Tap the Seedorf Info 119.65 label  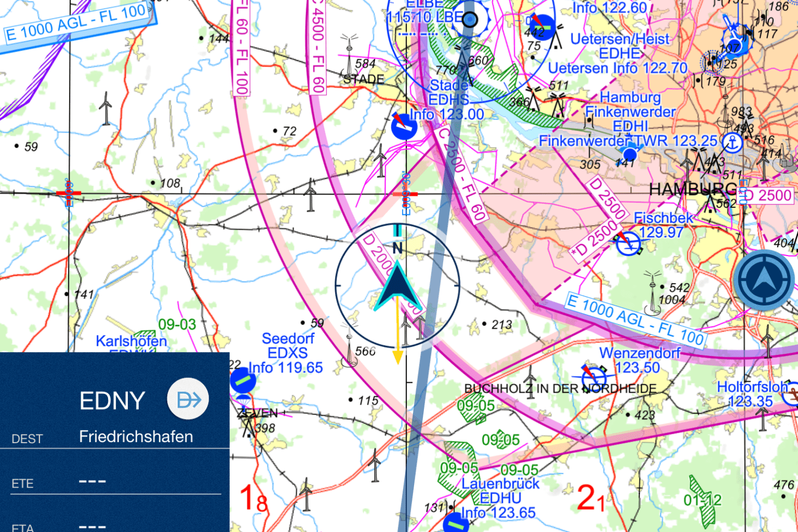coord(286,367)
